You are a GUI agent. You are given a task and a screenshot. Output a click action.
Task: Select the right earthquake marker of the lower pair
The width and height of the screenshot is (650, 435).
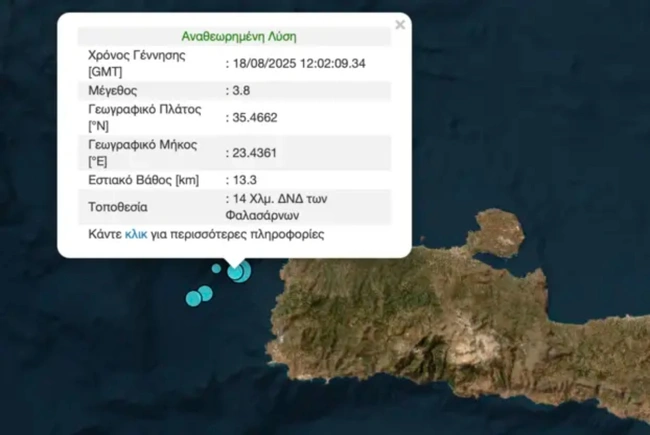205,294
